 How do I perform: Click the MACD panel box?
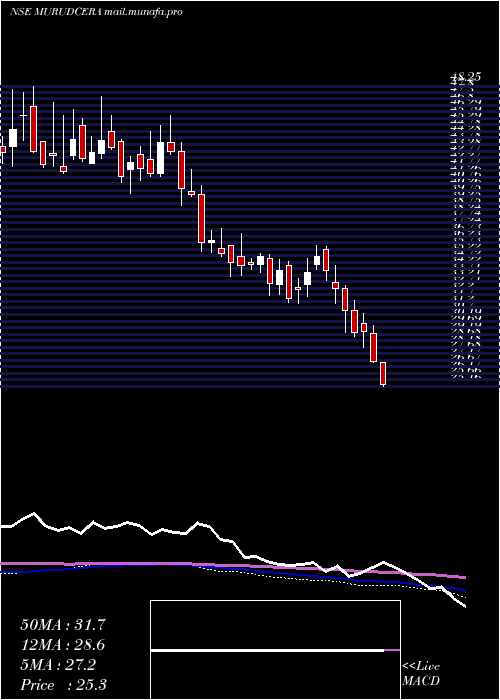[x=275, y=650]
